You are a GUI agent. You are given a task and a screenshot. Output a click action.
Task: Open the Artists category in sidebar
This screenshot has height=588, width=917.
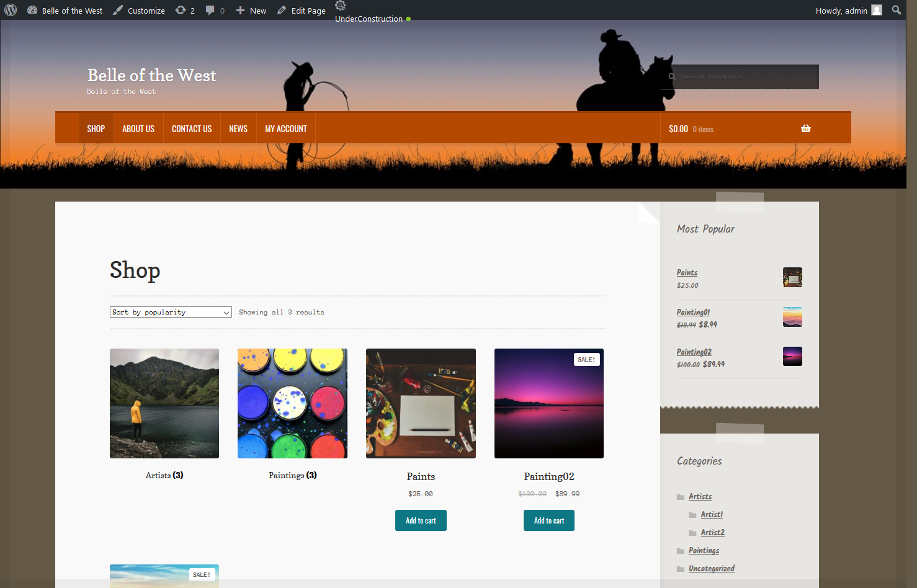coord(700,496)
